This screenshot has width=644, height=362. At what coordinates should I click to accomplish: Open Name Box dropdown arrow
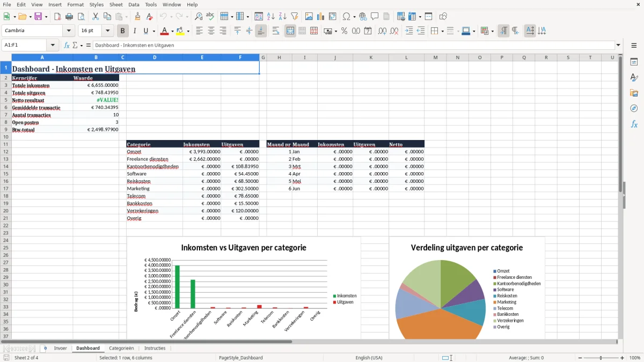tap(53, 45)
